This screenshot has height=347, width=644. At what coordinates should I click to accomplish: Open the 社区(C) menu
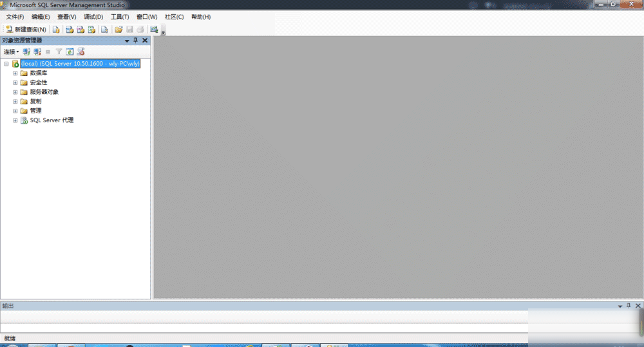pos(174,17)
